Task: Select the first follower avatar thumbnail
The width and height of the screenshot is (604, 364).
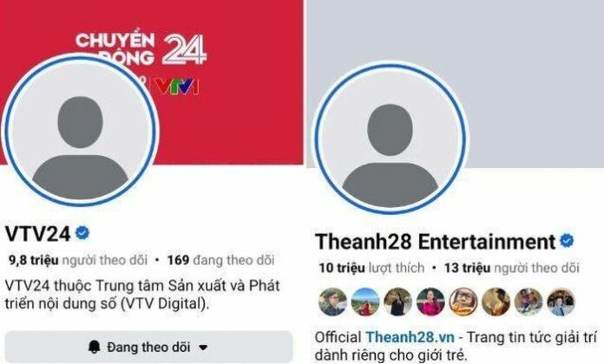Action: pyautogui.click(x=333, y=302)
